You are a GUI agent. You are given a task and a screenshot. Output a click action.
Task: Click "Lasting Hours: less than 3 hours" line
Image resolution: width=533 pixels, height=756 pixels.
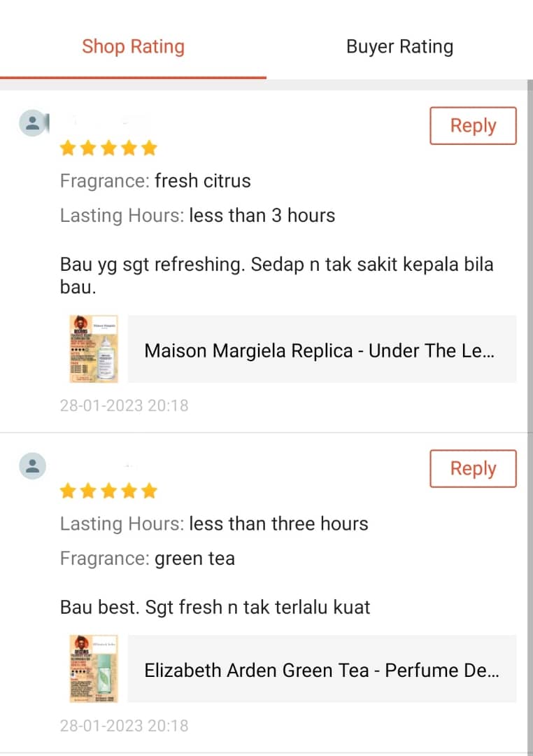coord(197,215)
